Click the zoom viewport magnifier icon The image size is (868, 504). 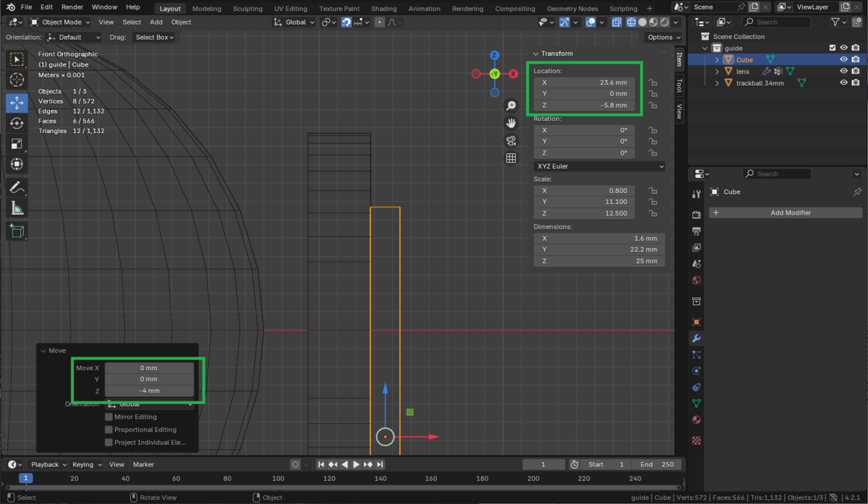tap(511, 106)
